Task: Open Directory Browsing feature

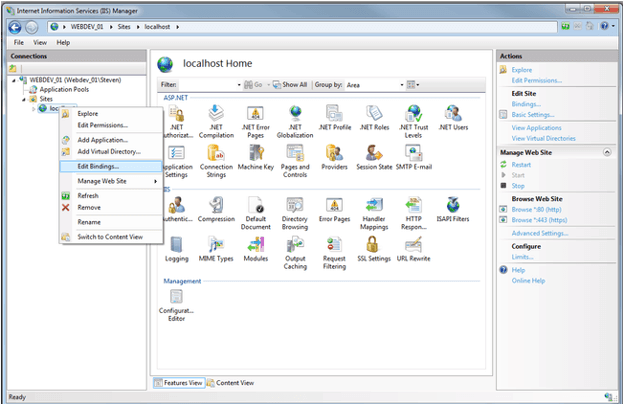Action: click(295, 213)
